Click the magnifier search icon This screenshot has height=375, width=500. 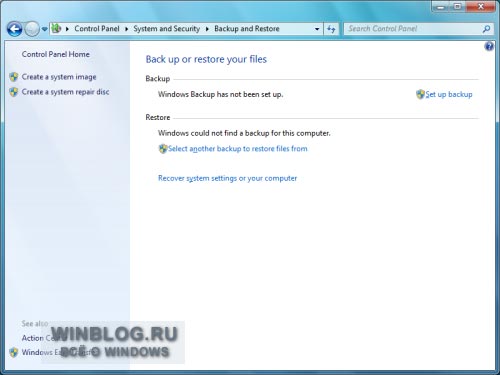pos(486,29)
